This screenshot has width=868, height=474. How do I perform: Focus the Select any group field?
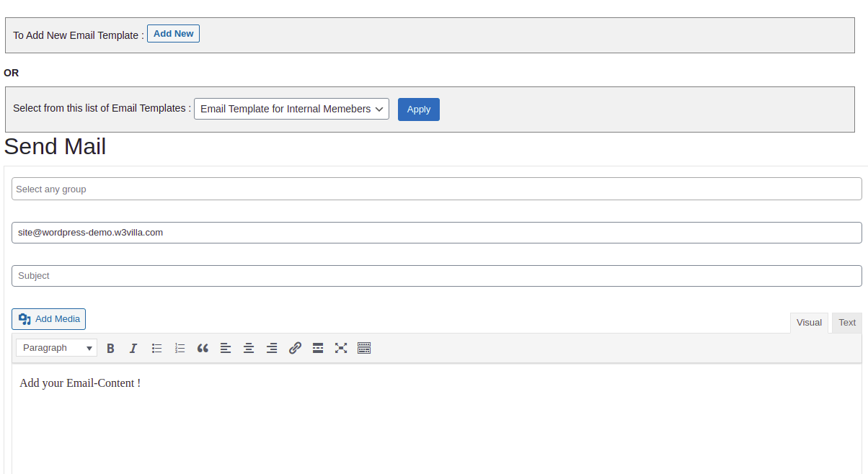437,189
